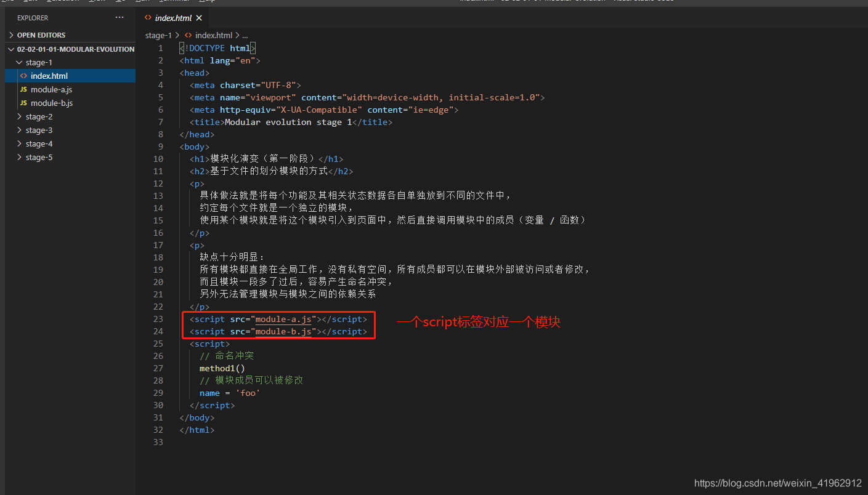Click the closing </body> tag
Screen dimensions: 868x495
coord(197,417)
